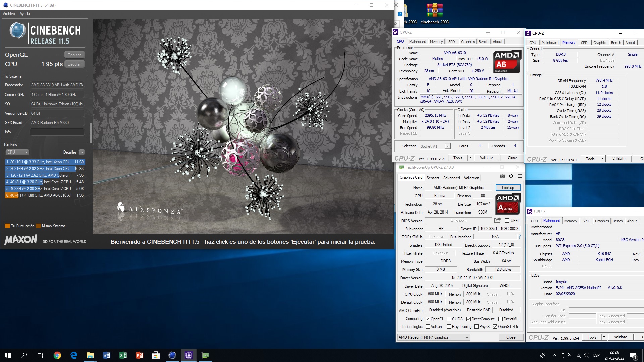
Task: Toggle the Vulkan checkbox
Action: point(428,327)
